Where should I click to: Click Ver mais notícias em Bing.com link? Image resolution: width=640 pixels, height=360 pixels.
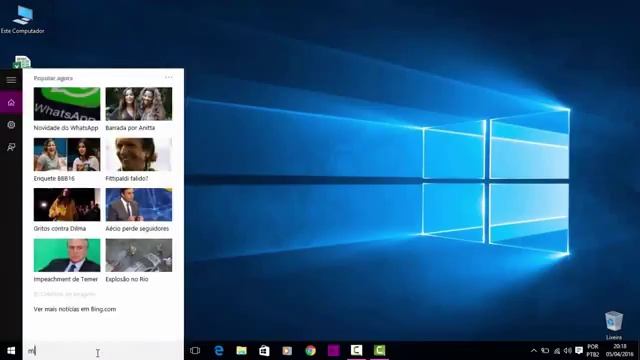pyautogui.click(x=75, y=309)
